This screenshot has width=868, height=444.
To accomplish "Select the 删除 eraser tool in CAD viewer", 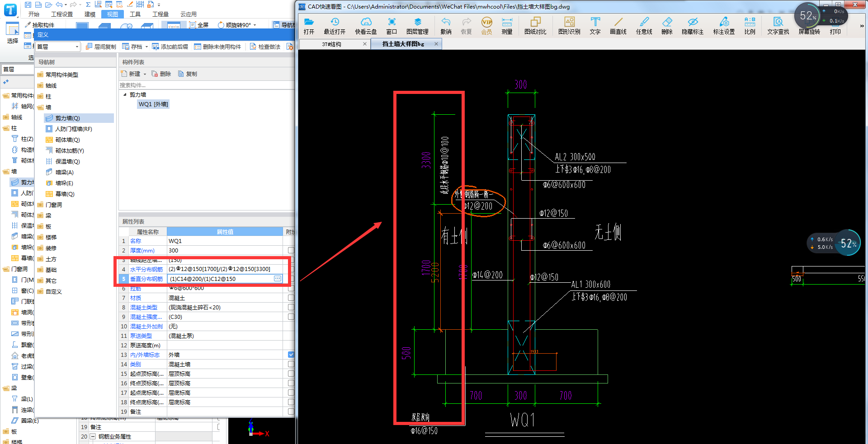I will tap(667, 26).
